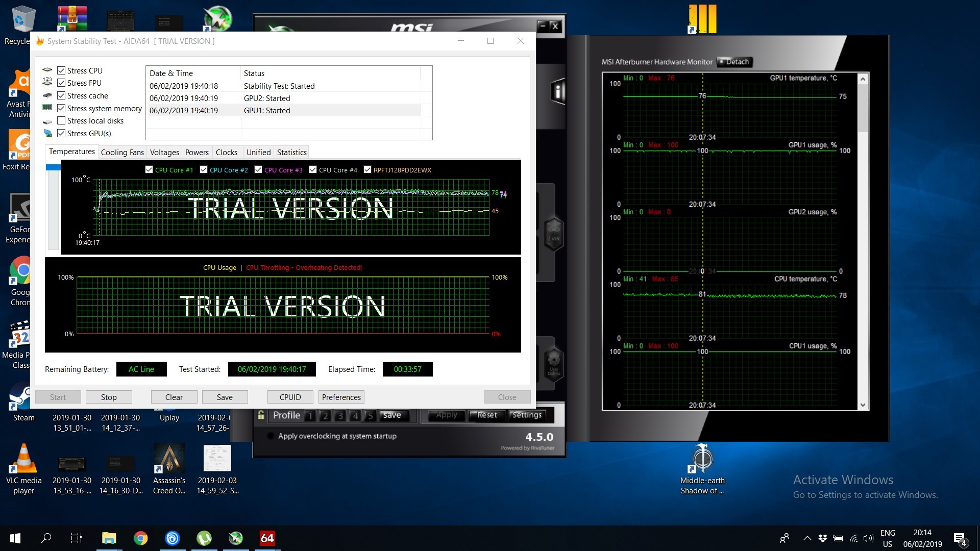
Task: Open the volume tray icon
Action: point(868,538)
